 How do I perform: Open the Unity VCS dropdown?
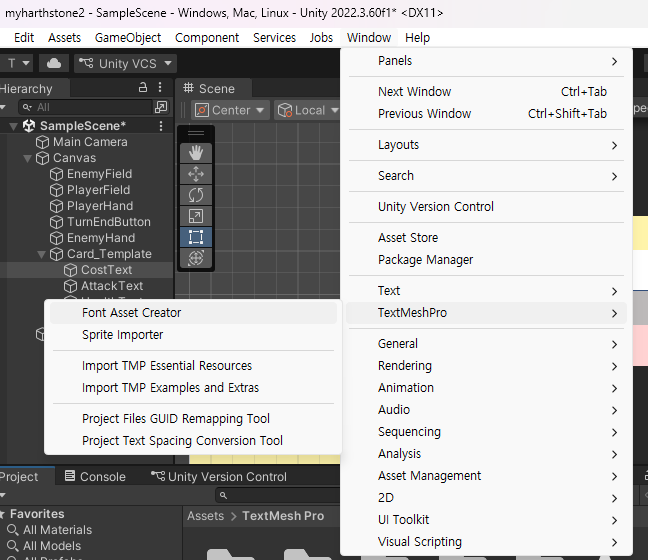(126, 63)
